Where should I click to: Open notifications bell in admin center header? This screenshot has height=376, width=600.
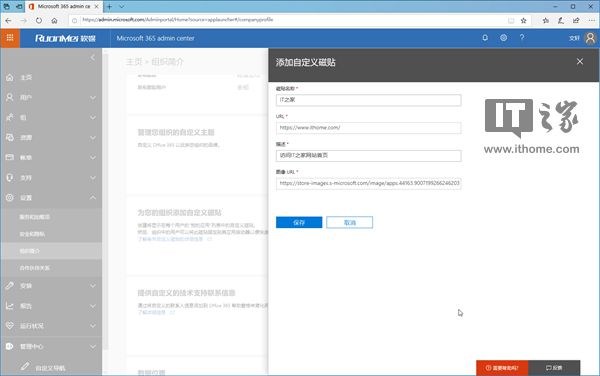pyautogui.click(x=485, y=38)
